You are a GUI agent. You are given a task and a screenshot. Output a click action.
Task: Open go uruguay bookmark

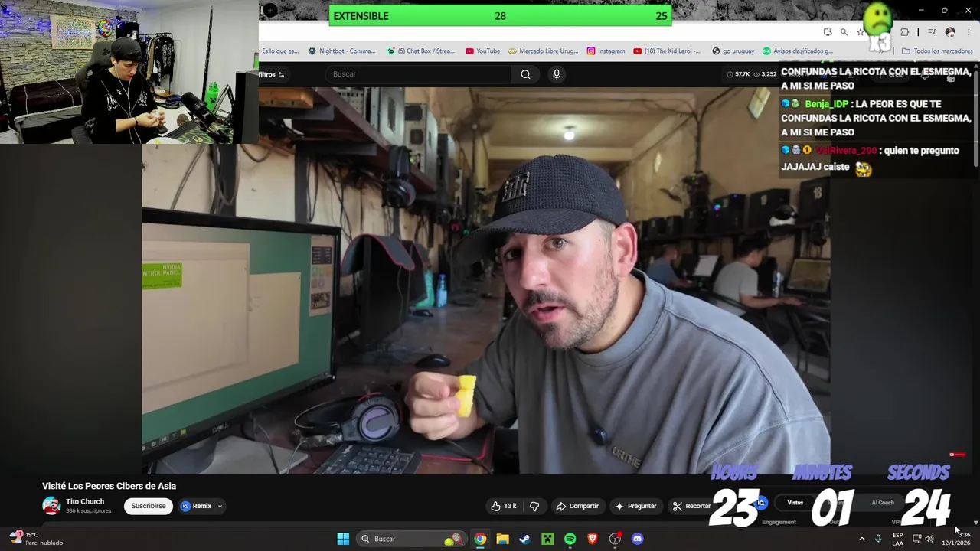coord(733,51)
